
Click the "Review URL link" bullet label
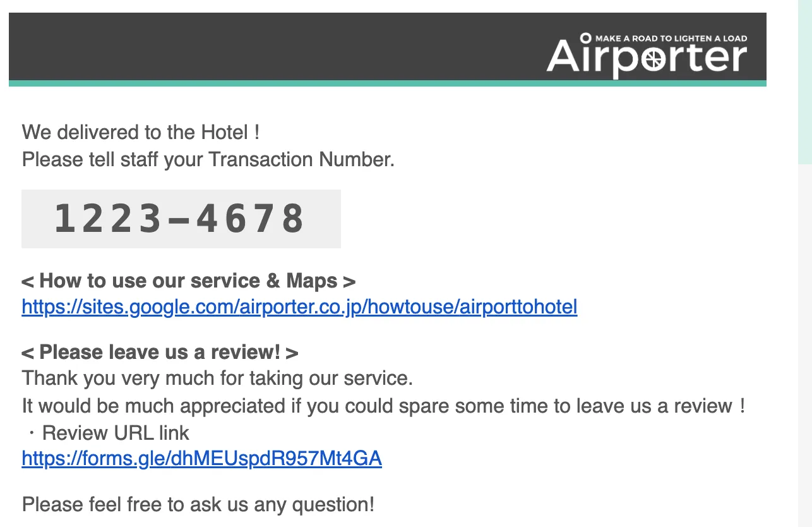point(116,433)
